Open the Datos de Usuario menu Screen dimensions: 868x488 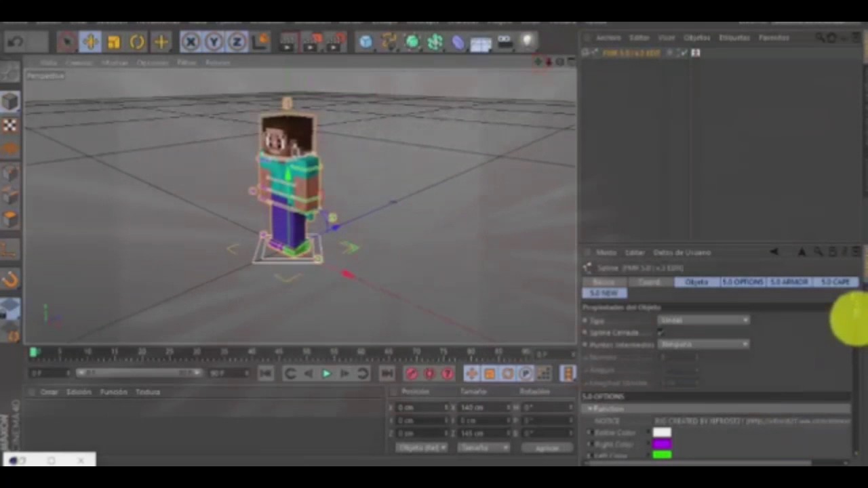click(x=682, y=252)
